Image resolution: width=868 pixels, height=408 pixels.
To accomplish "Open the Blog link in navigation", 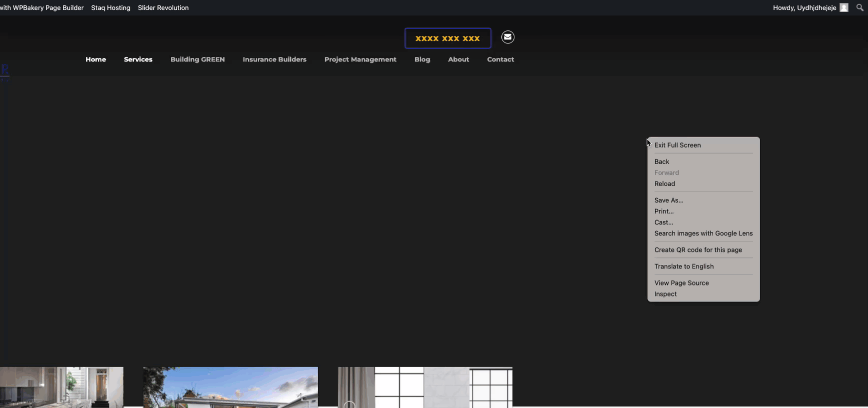I will (422, 59).
